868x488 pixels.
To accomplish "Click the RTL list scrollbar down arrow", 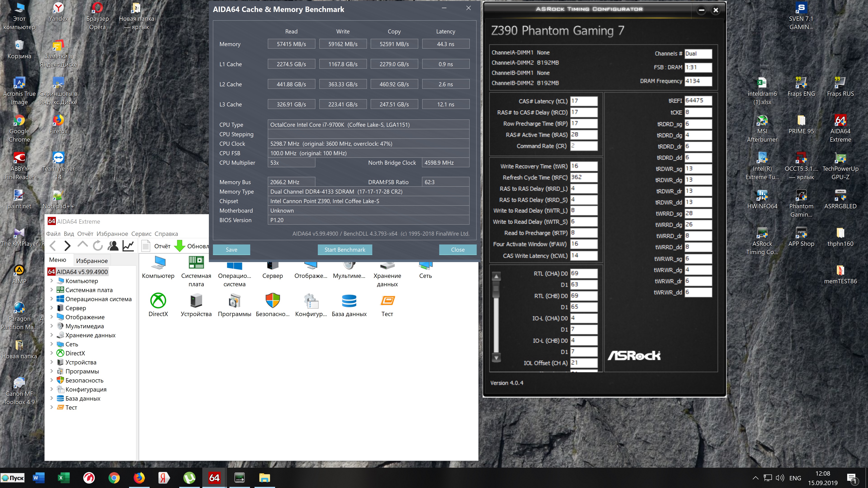I will tap(496, 358).
